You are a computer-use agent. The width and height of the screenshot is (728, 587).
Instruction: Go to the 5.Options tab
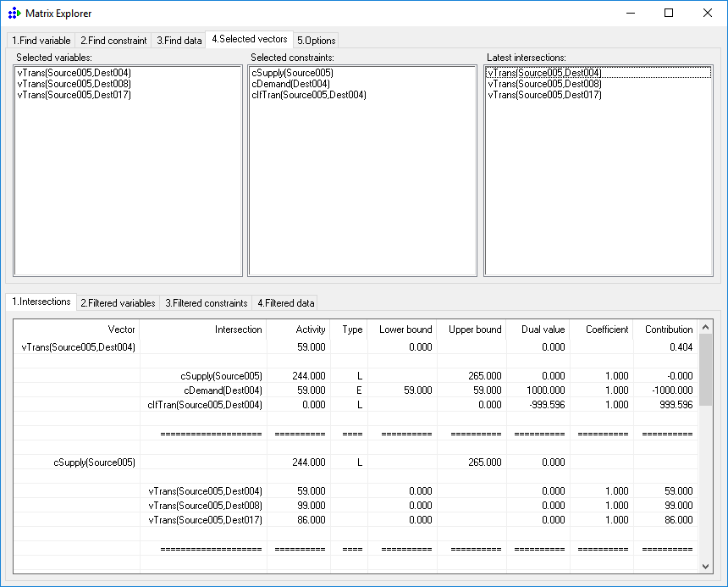[317, 41]
